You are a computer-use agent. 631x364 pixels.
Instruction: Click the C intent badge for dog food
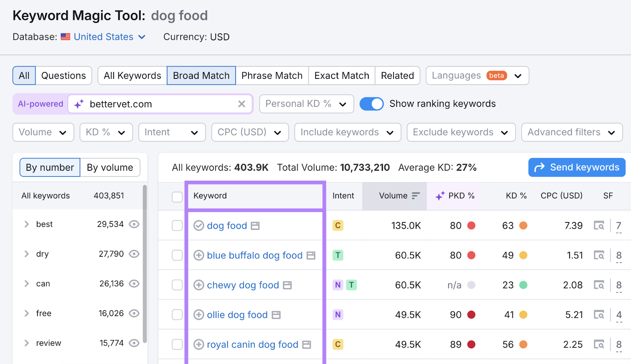[338, 226]
